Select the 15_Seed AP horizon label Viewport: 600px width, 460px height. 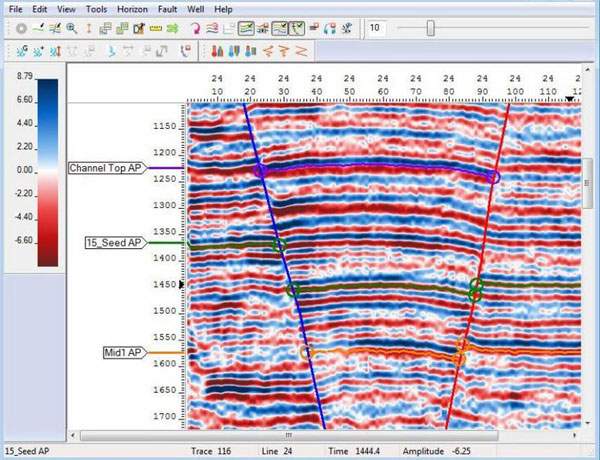(115, 243)
